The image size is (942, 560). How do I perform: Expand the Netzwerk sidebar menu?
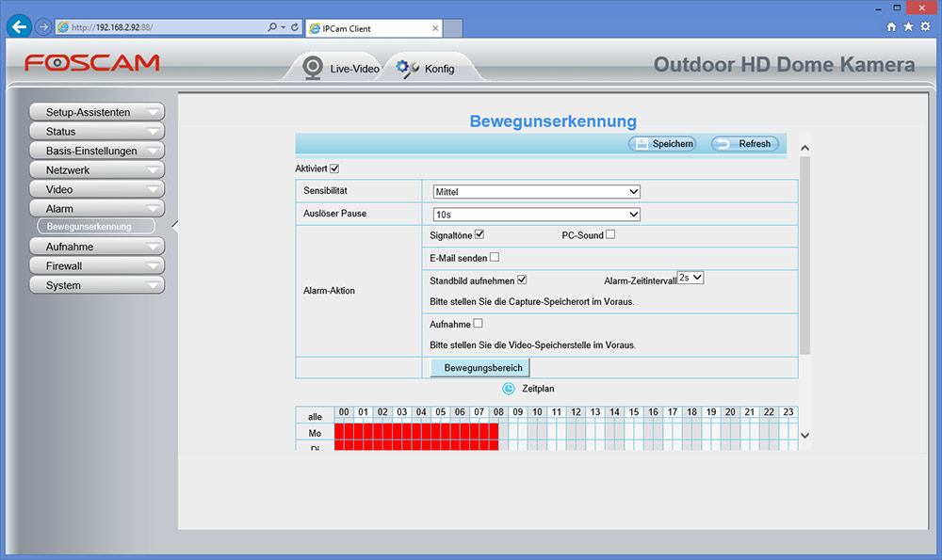tap(97, 170)
